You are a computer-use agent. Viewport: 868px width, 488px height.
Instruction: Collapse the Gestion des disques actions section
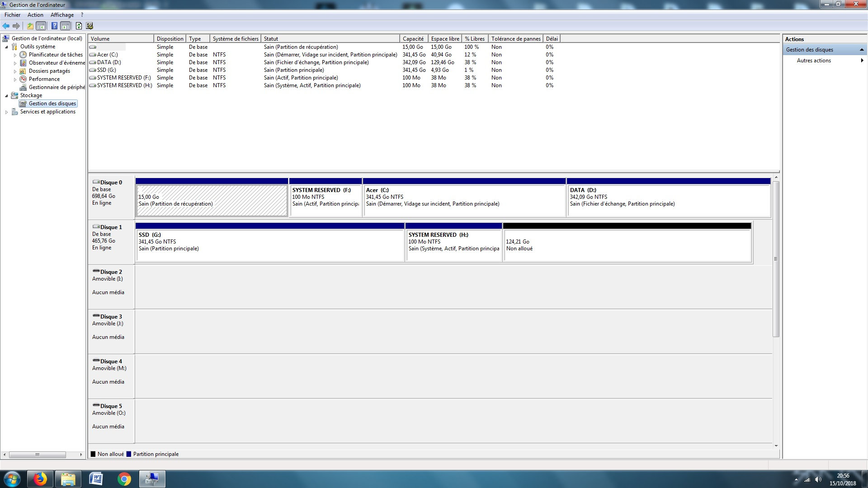click(x=862, y=50)
